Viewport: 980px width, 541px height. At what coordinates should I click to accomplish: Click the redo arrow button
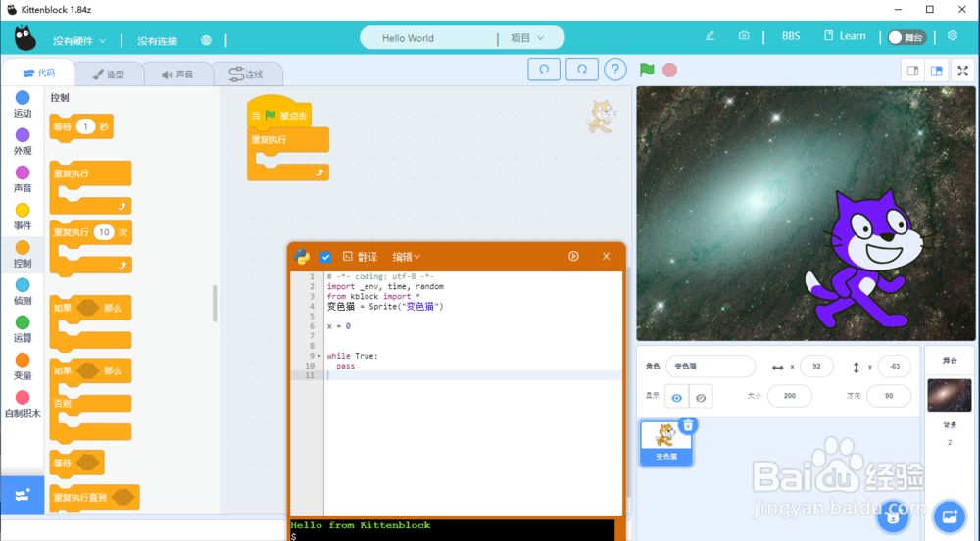[x=582, y=70]
